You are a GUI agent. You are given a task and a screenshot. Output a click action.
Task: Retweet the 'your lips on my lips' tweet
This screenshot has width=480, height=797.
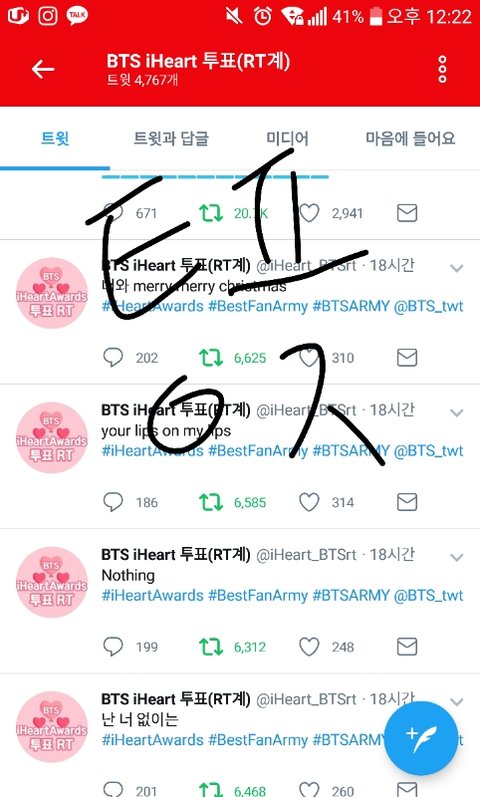pos(211,502)
